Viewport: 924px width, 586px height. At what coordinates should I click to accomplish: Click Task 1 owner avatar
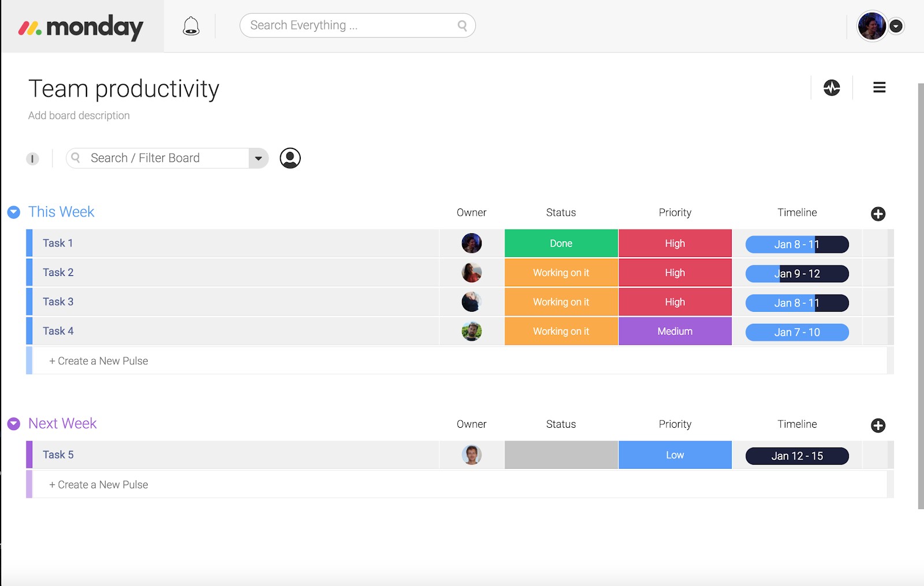click(x=472, y=243)
